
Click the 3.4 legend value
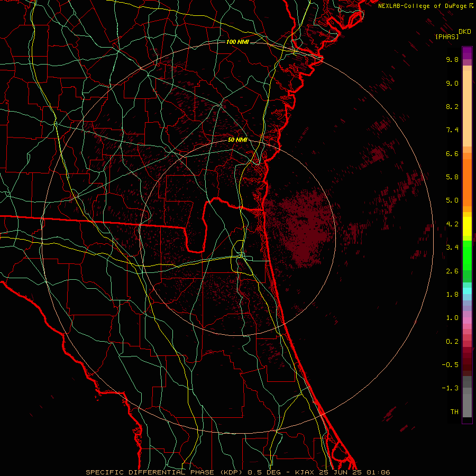click(x=452, y=248)
